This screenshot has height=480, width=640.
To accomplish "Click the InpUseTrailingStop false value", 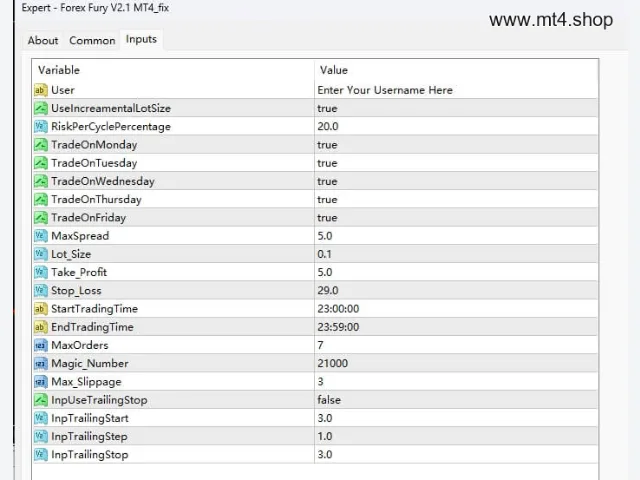I will [x=329, y=400].
